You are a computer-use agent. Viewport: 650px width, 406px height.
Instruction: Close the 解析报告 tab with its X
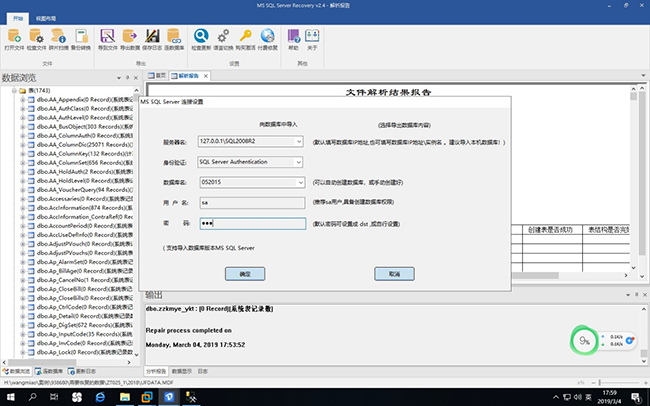(206, 76)
